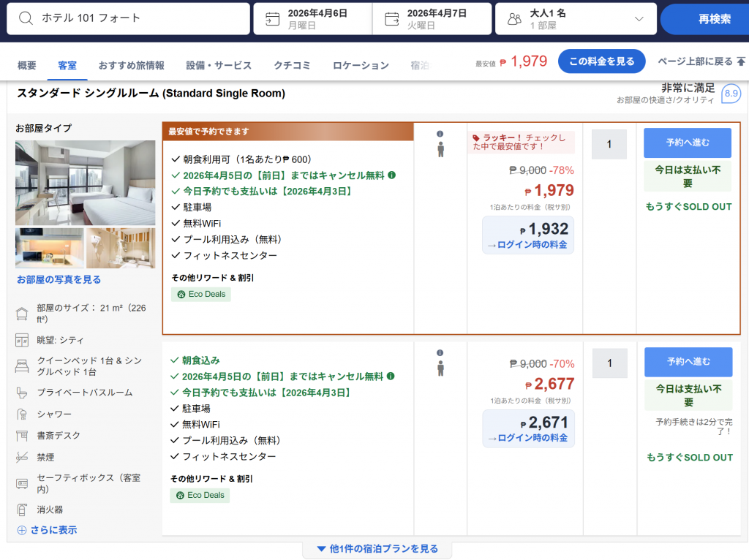Click the guests people icon
This screenshot has width=749, height=560.
pos(514,19)
